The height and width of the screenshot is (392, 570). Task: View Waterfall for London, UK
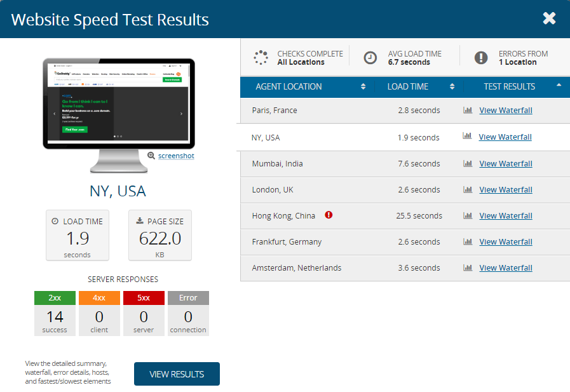[x=506, y=189]
